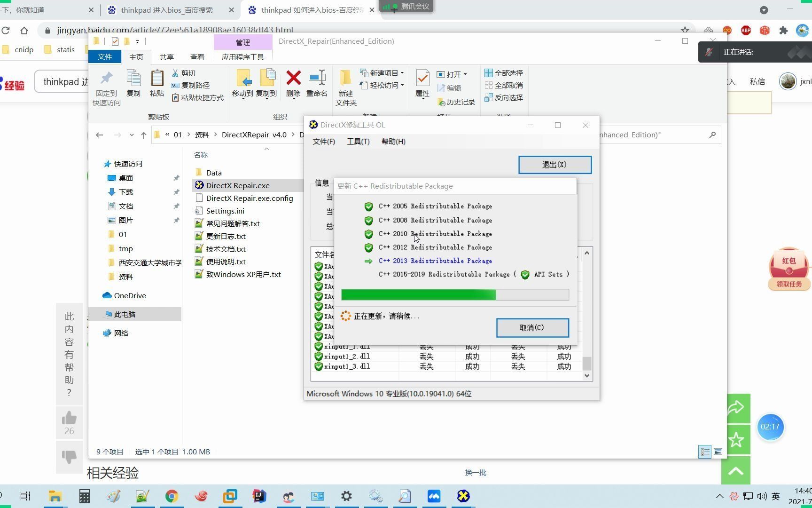Image resolution: width=812 pixels, height=508 pixels.
Task: Expand the Easy access (轻松访问) dropdown
Action: pyautogui.click(x=402, y=85)
